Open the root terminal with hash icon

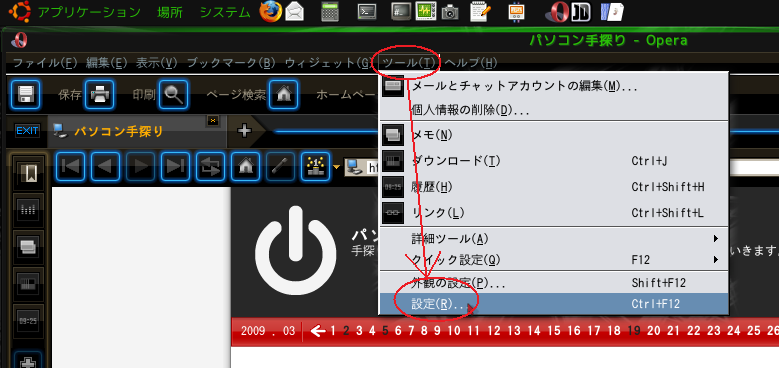[x=401, y=11]
